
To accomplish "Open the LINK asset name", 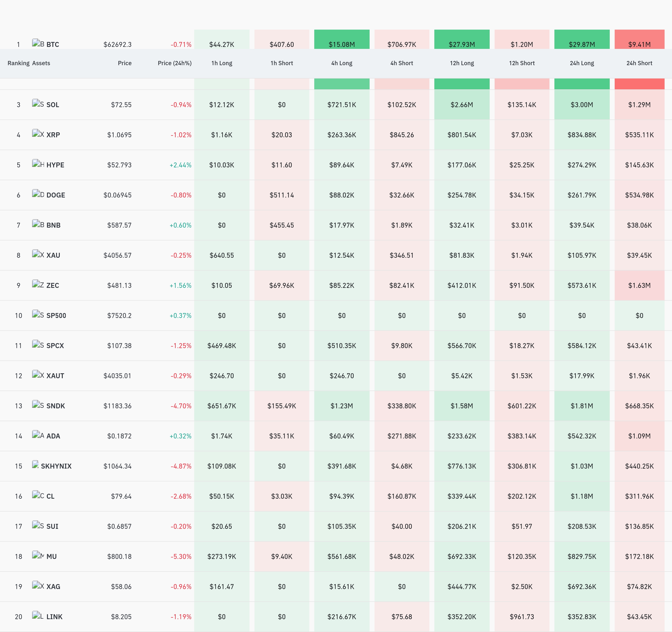I will (x=54, y=617).
